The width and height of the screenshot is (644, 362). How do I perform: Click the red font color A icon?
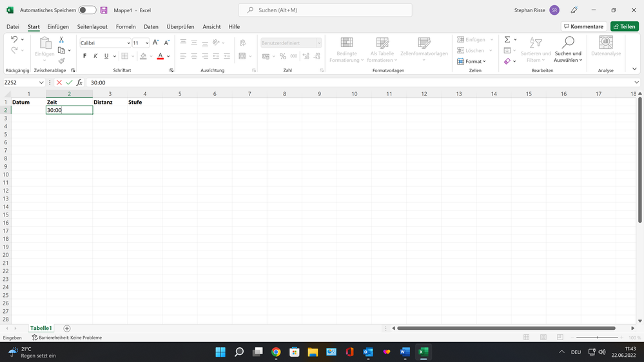(160, 56)
